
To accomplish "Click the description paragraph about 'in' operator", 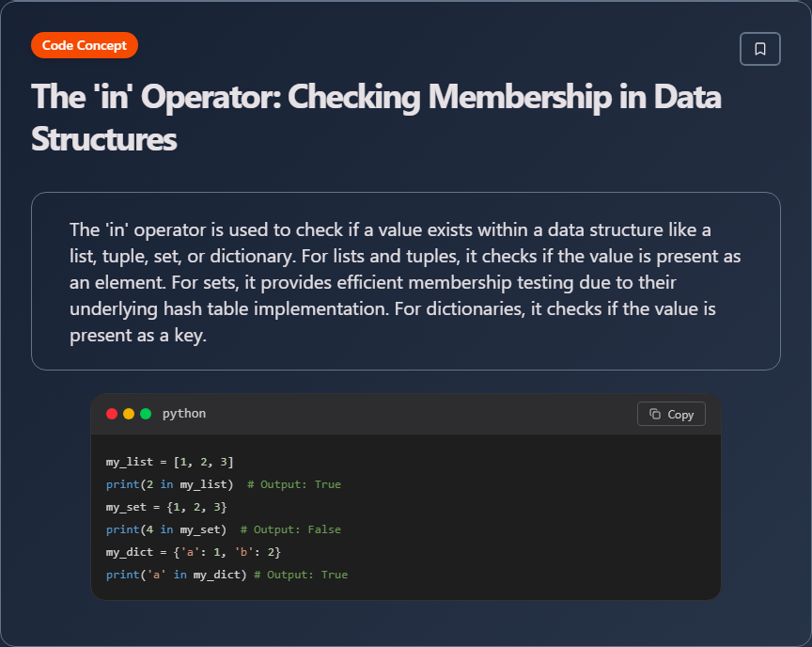I will 405,282.
